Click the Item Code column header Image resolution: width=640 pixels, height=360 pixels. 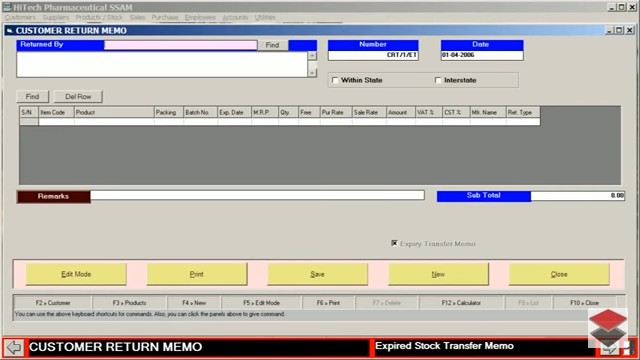[x=56, y=112]
